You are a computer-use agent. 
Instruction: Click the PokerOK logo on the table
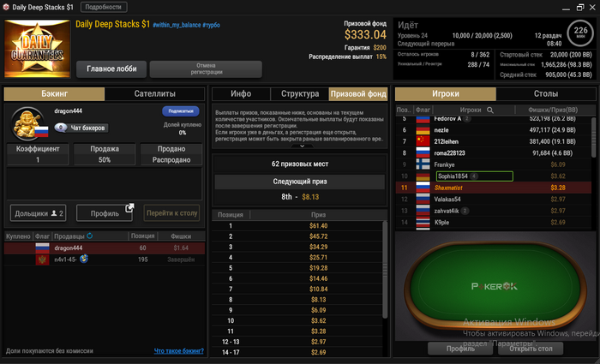coord(495,286)
